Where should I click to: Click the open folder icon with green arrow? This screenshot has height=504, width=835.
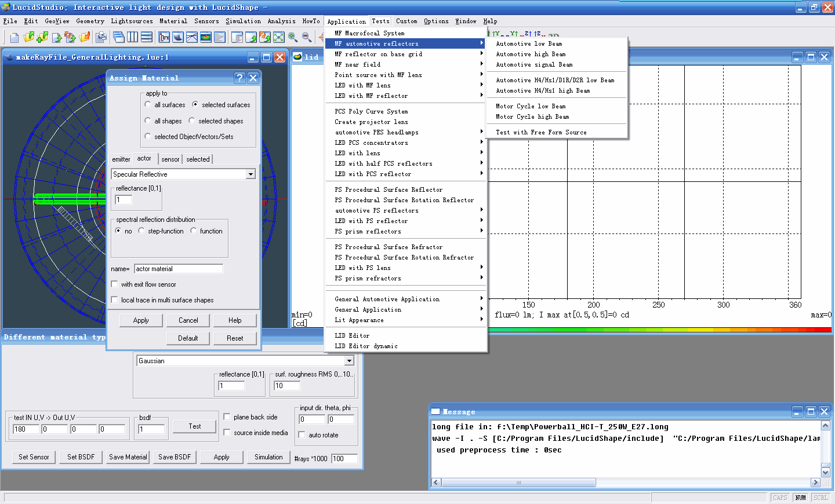[29, 38]
